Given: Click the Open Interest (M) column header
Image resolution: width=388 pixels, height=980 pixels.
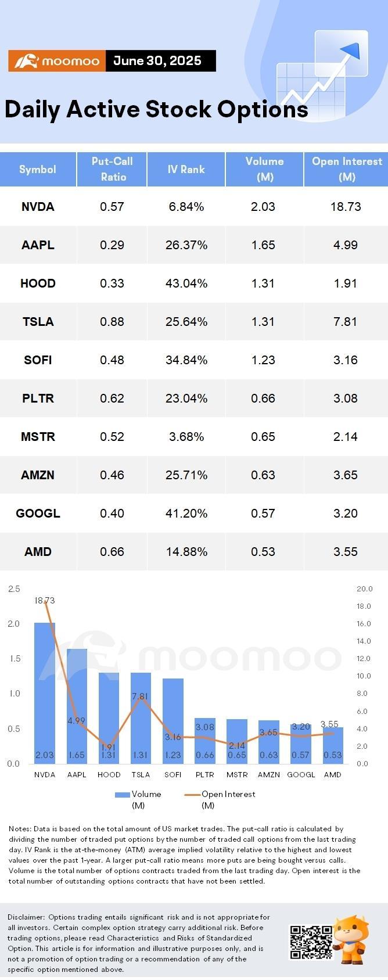Looking at the screenshot, I should [x=346, y=169].
